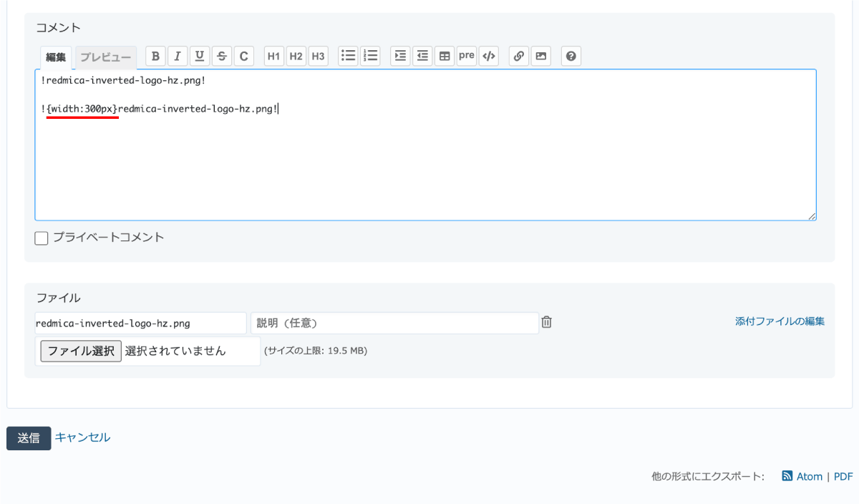
Task: Apply italic formatting
Action: [x=178, y=56]
